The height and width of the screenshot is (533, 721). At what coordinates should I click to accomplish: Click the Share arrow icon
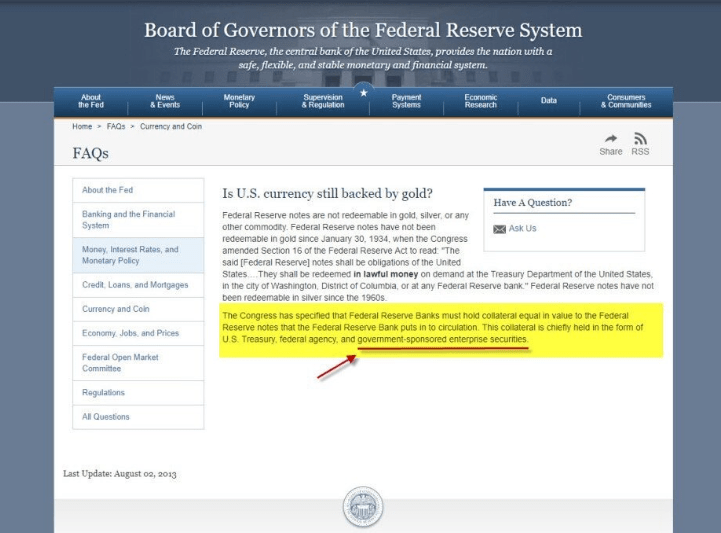tap(609, 139)
